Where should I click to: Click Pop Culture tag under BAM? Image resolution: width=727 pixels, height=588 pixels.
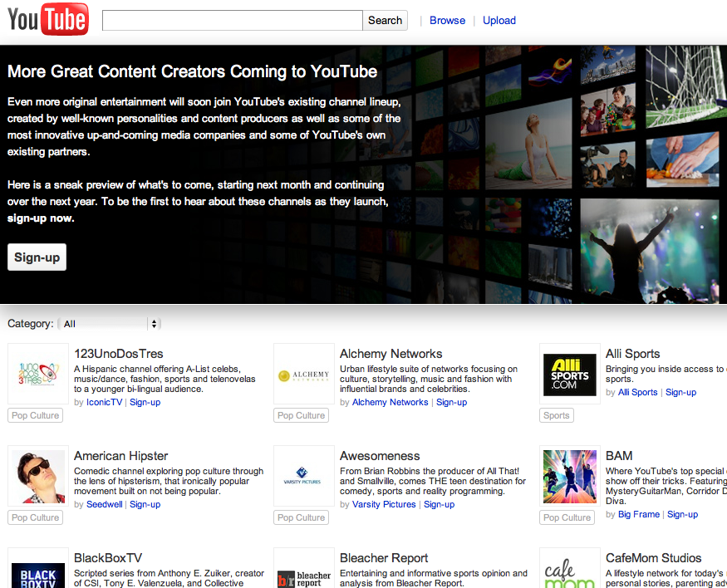[567, 517]
